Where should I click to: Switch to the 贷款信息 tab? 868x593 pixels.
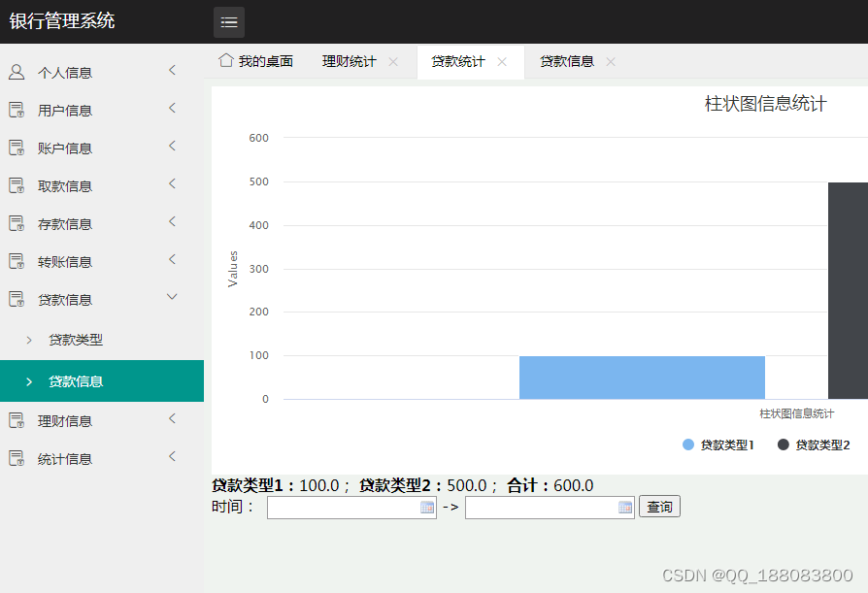567,61
